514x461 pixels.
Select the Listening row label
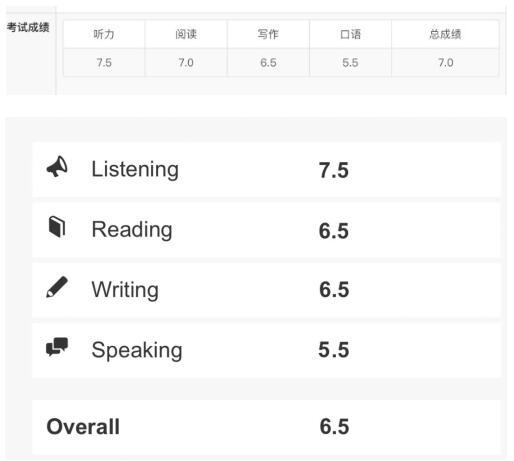coord(135,169)
